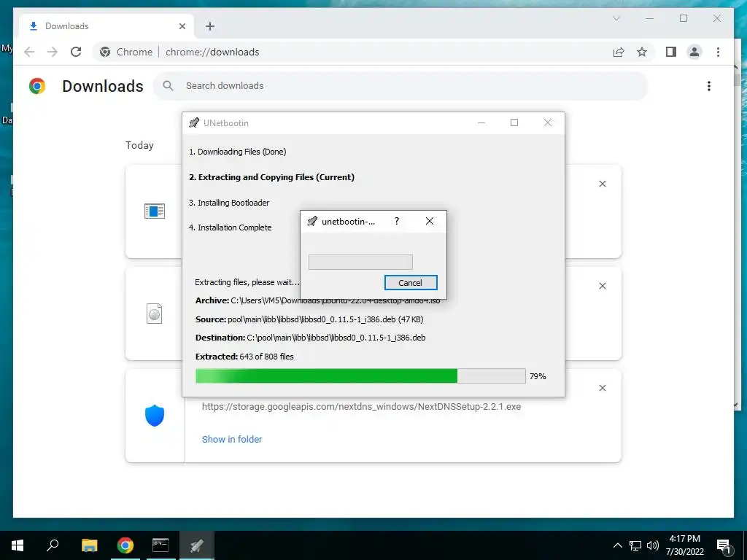Remove second download entry from list
The height and width of the screenshot is (560, 747).
(x=602, y=286)
